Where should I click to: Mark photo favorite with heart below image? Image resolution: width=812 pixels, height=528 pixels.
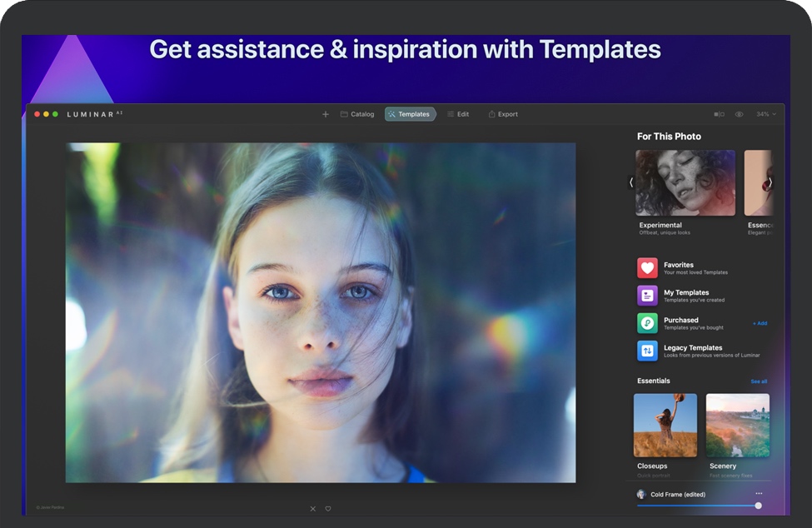[328, 509]
